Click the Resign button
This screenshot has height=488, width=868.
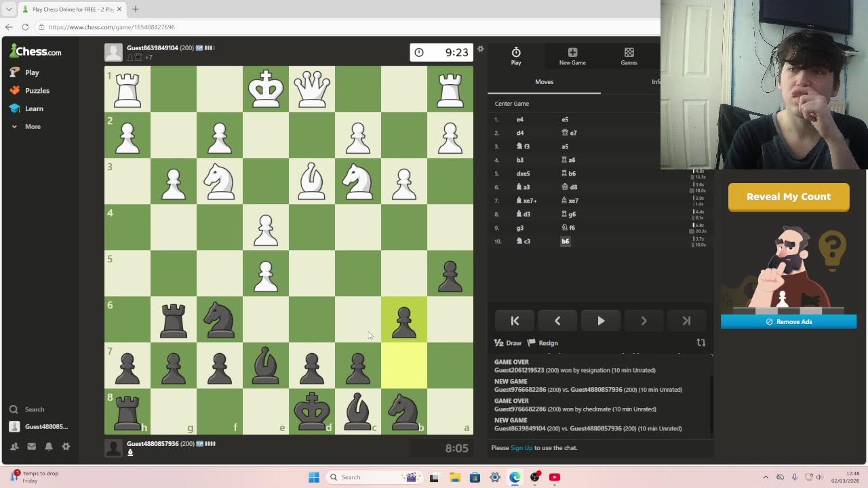542,343
